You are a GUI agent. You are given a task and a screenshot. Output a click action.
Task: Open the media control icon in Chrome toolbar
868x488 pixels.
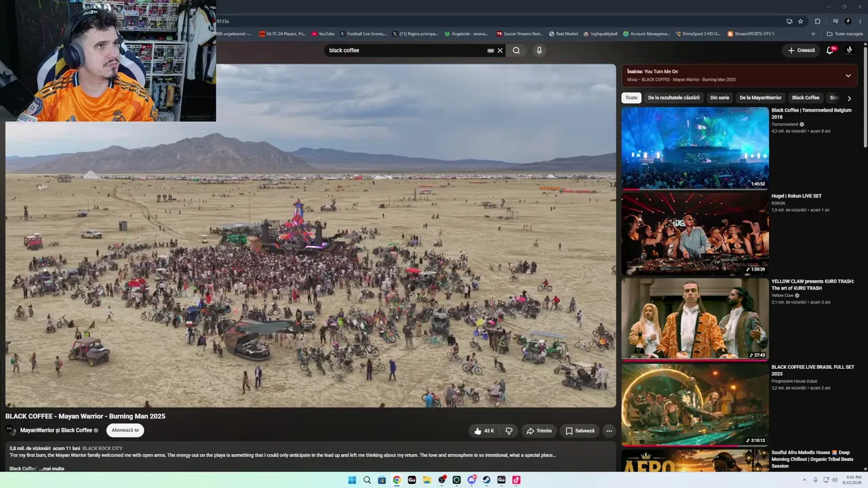point(835,21)
